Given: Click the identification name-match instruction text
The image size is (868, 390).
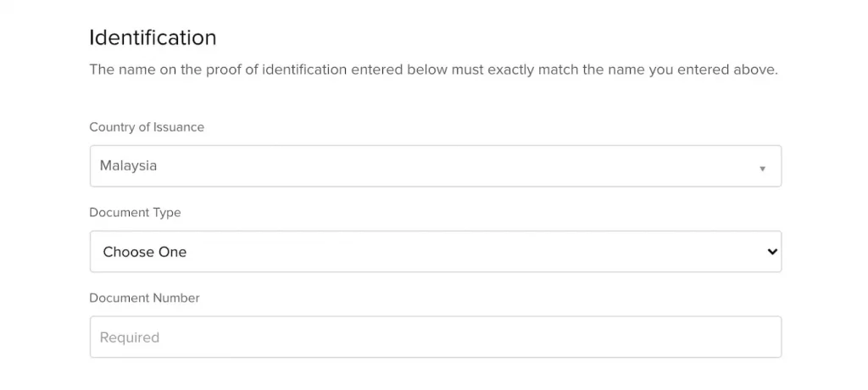Looking at the screenshot, I should (x=433, y=70).
